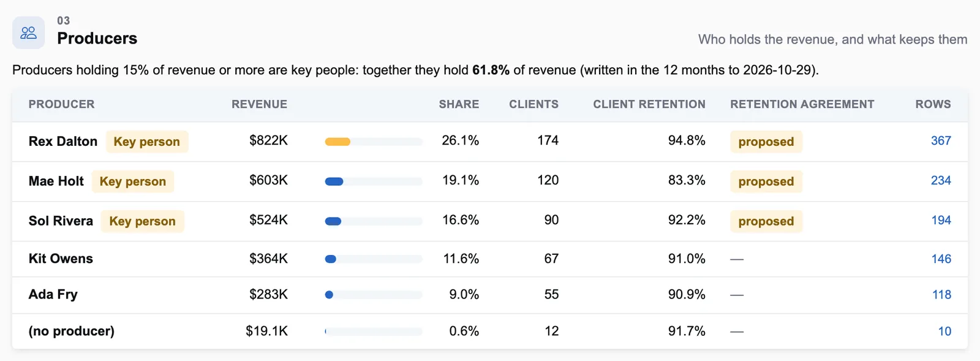Click the Key person badge for Mae Holt
The width and height of the screenshot is (980, 361).
[133, 181]
